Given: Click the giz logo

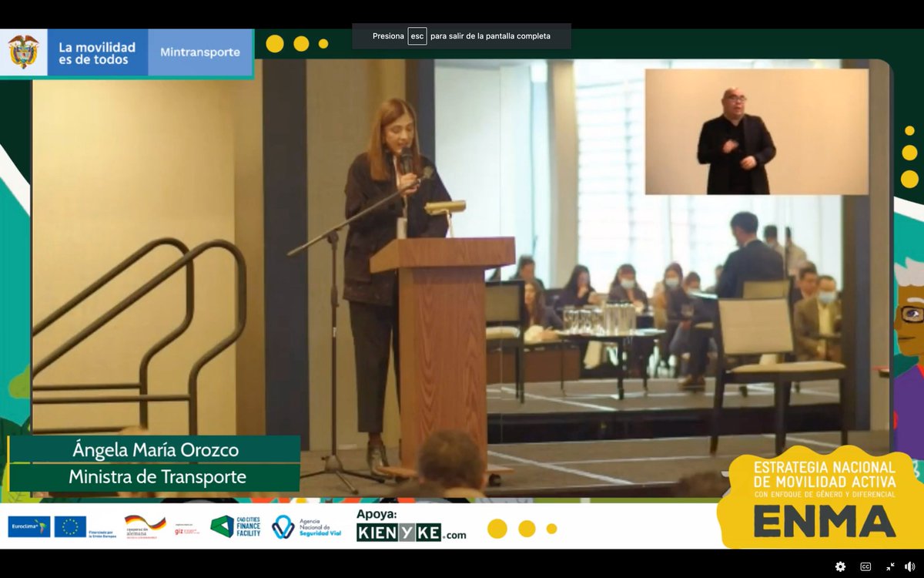Looking at the screenshot, I should [187, 529].
